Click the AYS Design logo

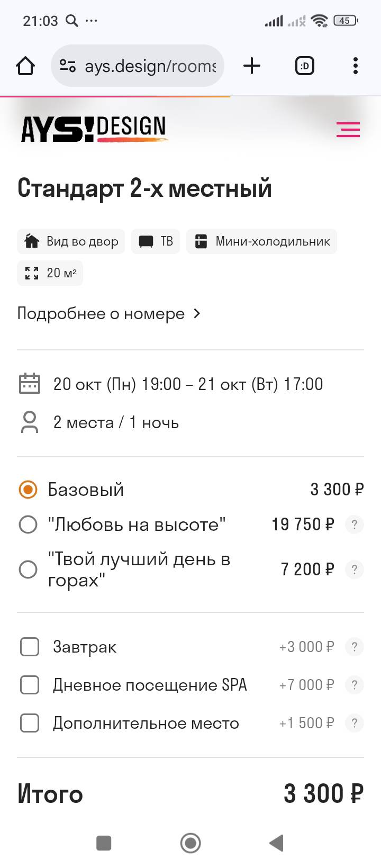pos(94,129)
